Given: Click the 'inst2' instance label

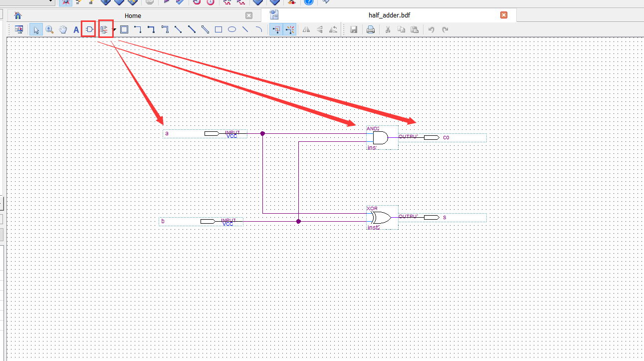Looking at the screenshot, I should point(374,228).
